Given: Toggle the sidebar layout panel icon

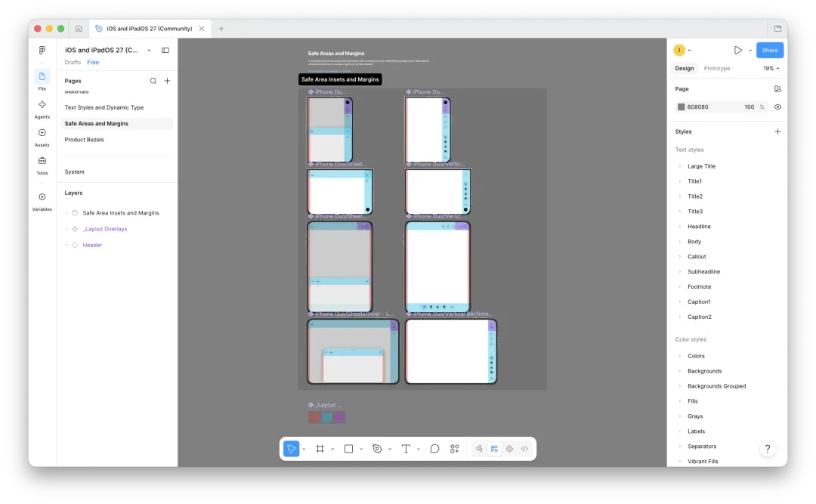Looking at the screenshot, I should [x=165, y=50].
